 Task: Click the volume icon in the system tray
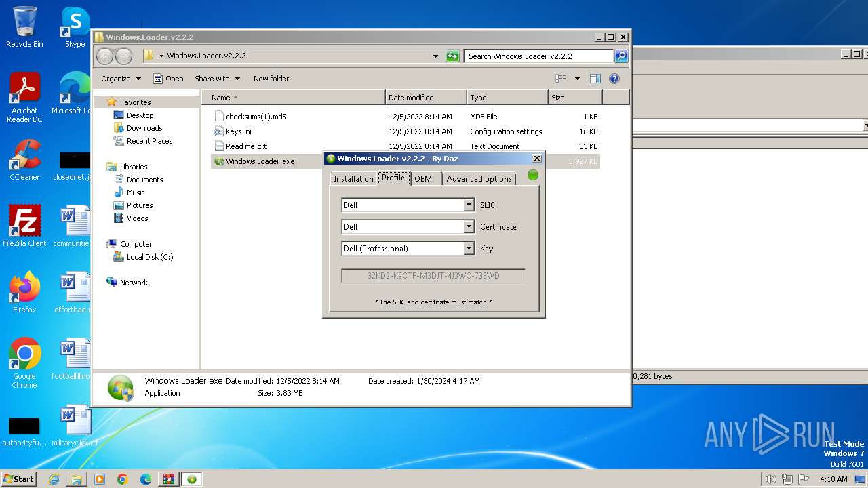pyautogui.click(x=770, y=479)
